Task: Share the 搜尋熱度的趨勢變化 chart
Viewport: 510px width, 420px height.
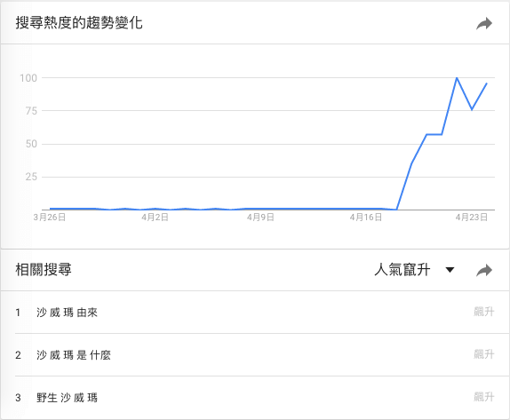Action: 484,23
